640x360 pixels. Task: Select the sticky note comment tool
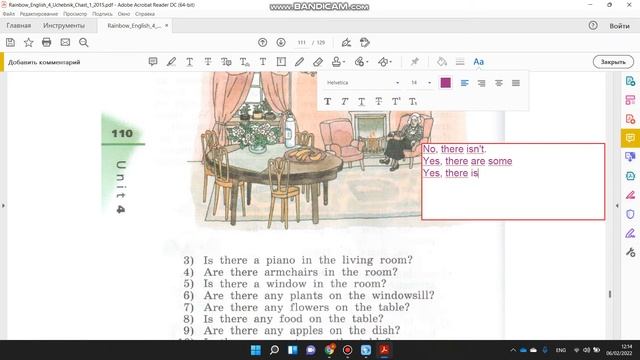click(153, 62)
